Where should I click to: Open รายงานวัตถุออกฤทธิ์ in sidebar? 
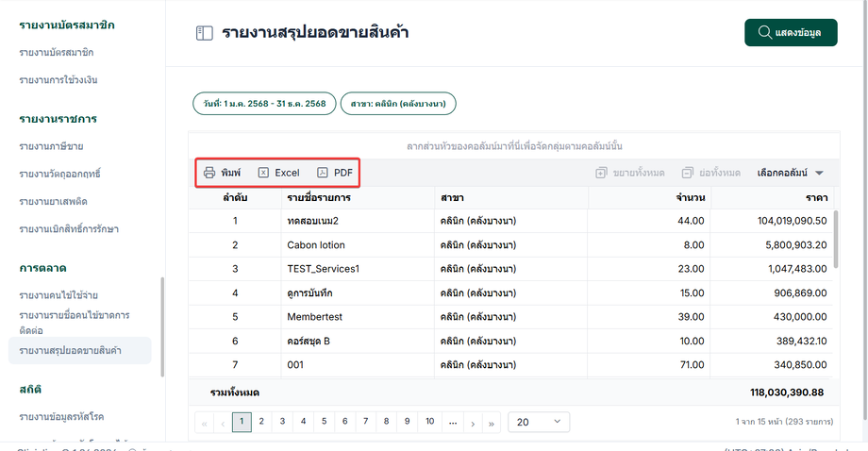[x=59, y=174]
